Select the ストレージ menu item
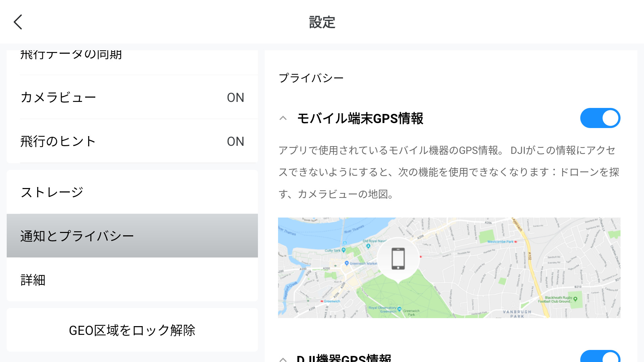The height and width of the screenshot is (362, 644). point(132,192)
